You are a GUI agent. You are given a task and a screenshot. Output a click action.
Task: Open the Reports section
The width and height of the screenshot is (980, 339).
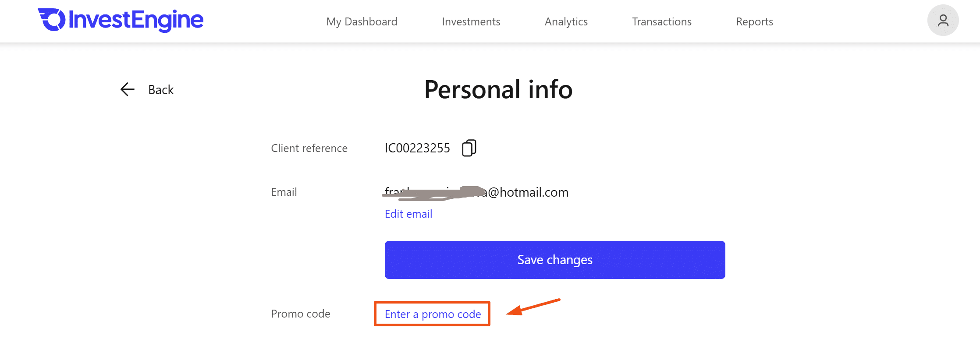click(x=754, y=21)
